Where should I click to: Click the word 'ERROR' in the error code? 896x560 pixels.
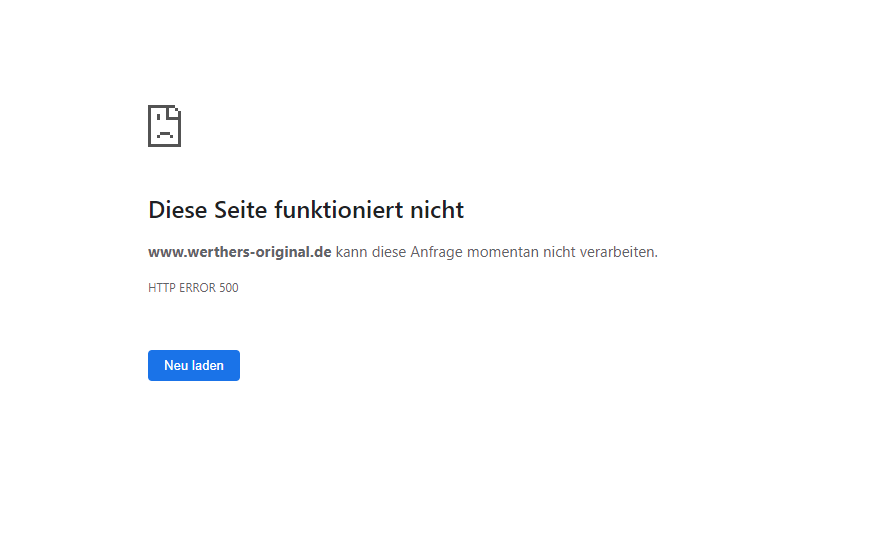(x=198, y=287)
